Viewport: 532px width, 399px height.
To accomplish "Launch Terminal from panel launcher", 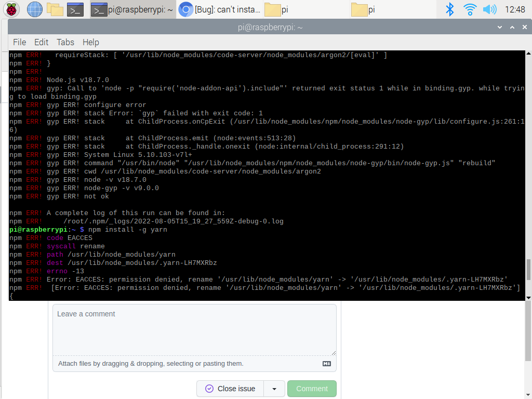I will coord(75,9).
